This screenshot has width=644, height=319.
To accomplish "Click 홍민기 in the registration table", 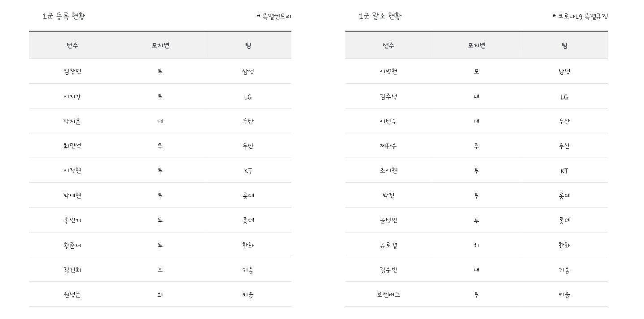I will pyautogui.click(x=72, y=220).
